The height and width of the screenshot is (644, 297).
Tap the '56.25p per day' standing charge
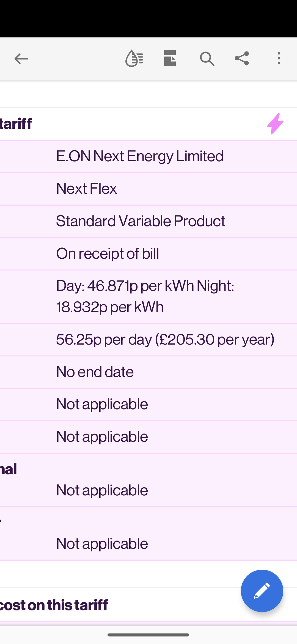165,339
